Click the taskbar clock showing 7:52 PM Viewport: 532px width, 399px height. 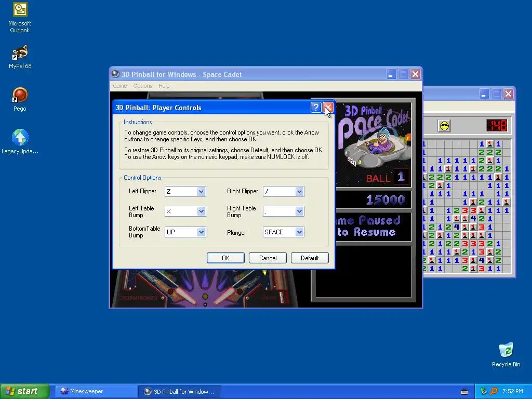[512, 391]
